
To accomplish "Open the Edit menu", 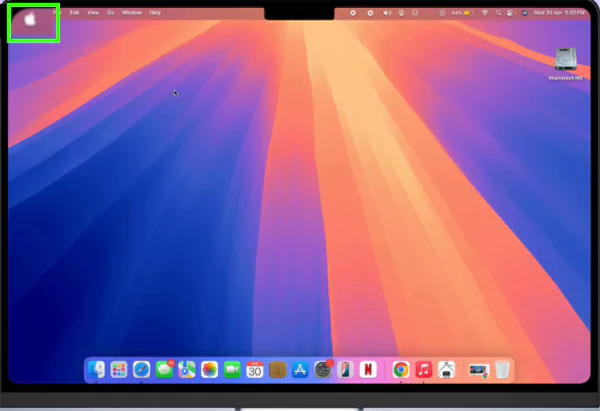I will (x=74, y=13).
